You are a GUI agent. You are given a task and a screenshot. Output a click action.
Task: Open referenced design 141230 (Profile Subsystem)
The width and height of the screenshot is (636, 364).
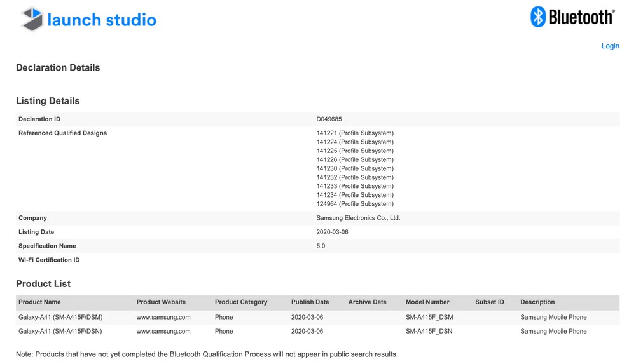click(x=355, y=169)
